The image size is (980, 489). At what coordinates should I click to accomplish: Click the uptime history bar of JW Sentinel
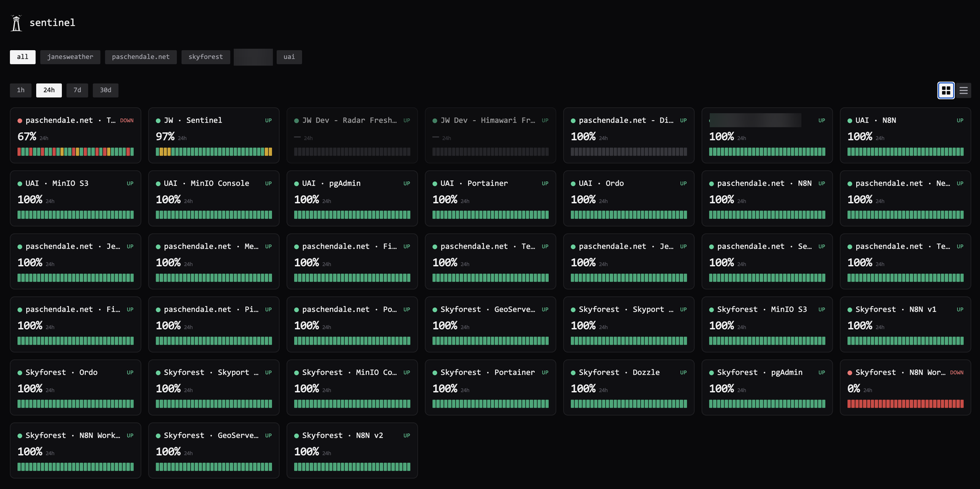(214, 152)
